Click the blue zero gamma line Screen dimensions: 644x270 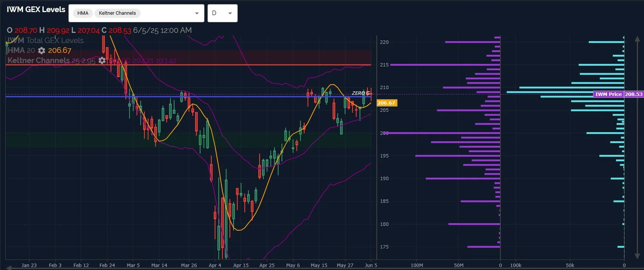188,97
